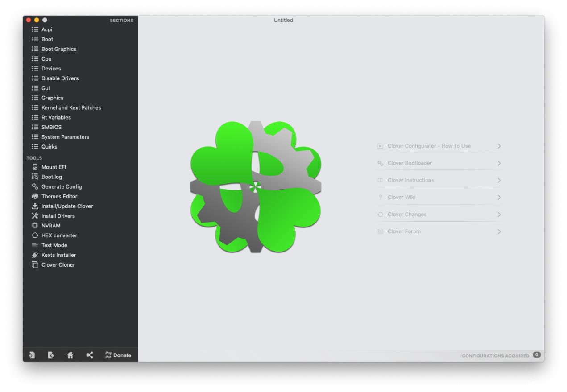
Task: Click the chevron beside Clover Configurator - How To Use
Action: pos(499,146)
